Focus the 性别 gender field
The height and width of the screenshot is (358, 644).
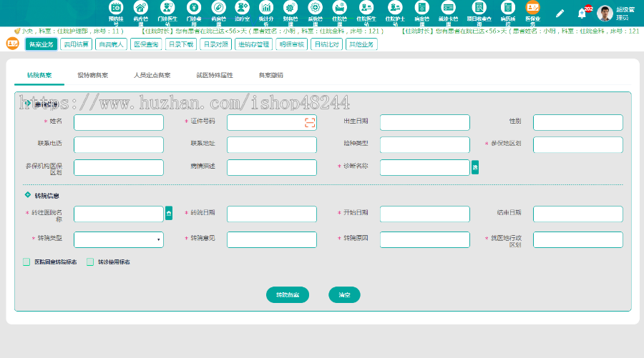(x=578, y=123)
